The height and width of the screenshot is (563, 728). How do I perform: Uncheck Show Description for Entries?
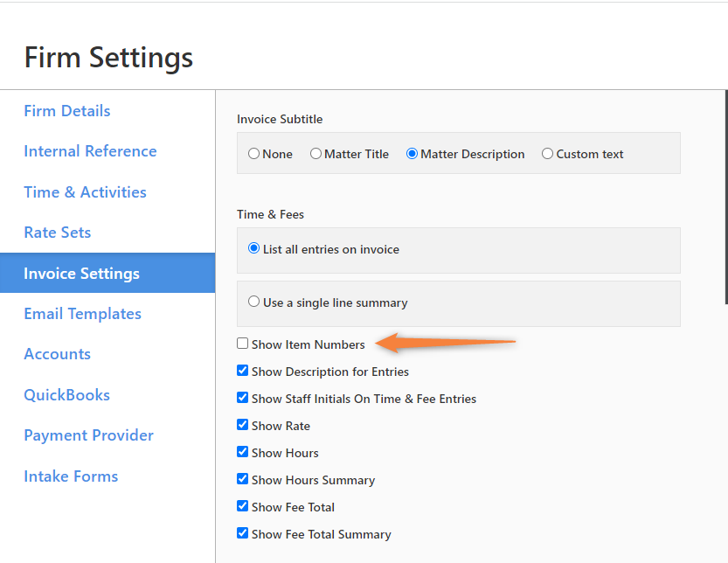pyautogui.click(x=243, y=371)
